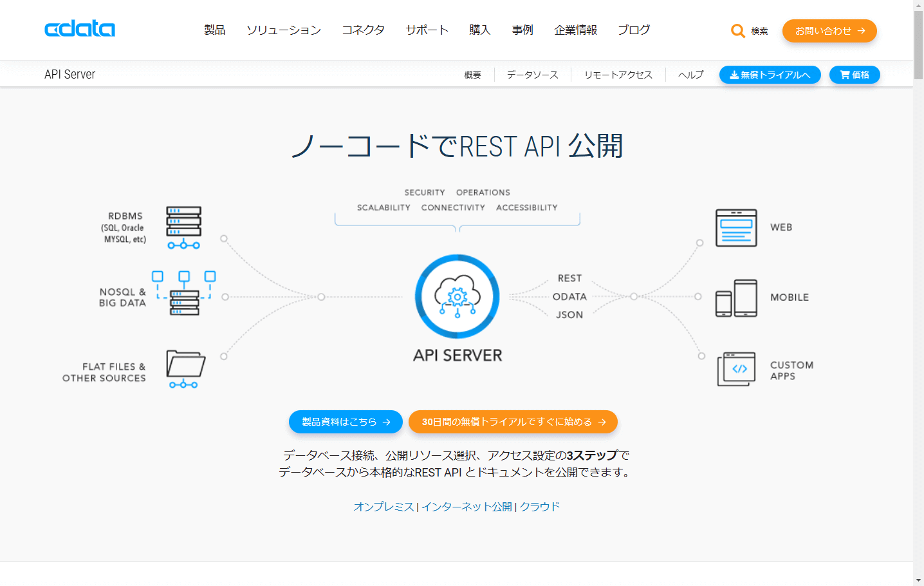The height and width of the screenshot is (586, 924).
Task: Open search via magnifier icon
Action: 738,31
